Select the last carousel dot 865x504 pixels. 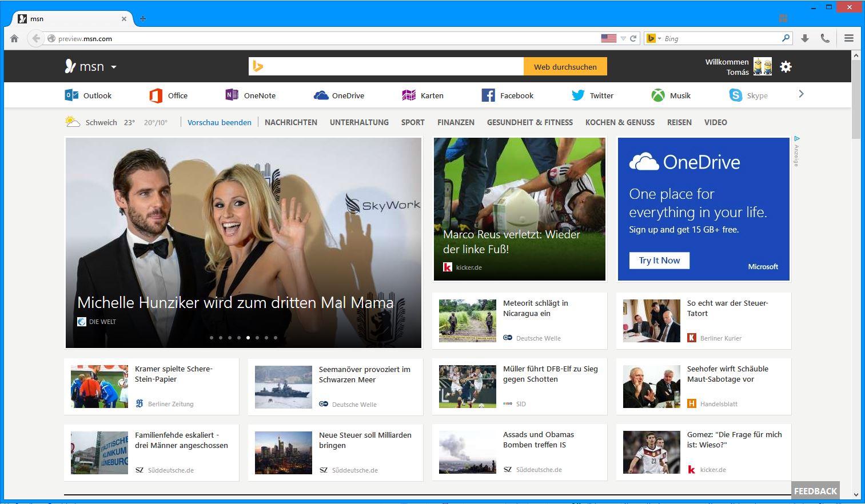[276, 338]
